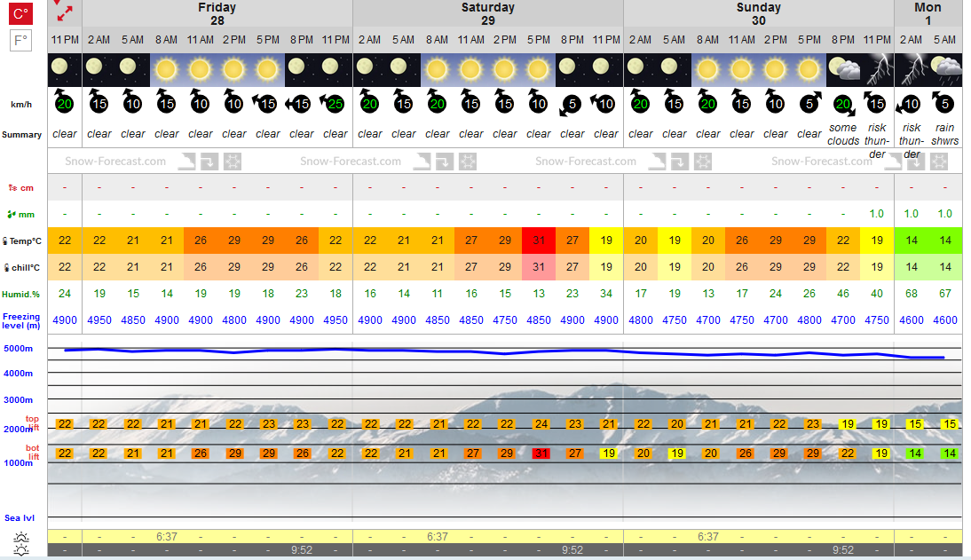Click Monday 2 AM green temperature cell 14
This screenshot has height=560, width=971.
click(912, 241)
